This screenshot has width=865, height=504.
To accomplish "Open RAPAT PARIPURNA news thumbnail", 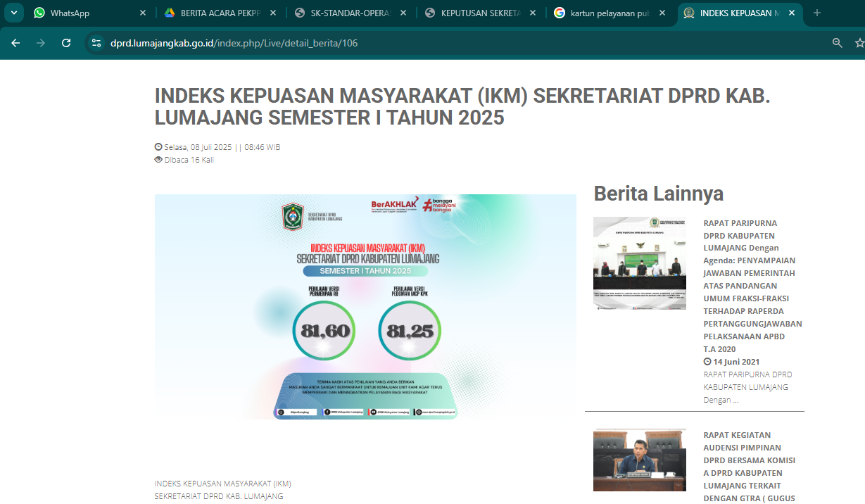I will pos(639,263).
